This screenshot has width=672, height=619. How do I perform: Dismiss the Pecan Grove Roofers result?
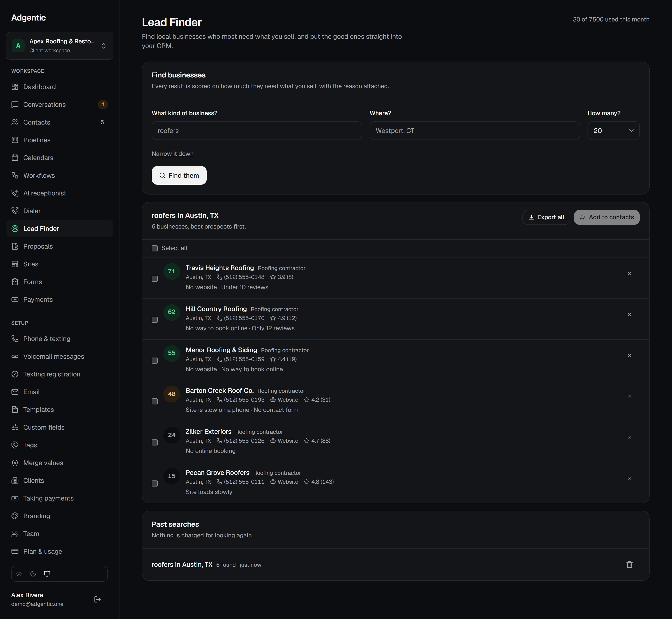click(630, 478)
